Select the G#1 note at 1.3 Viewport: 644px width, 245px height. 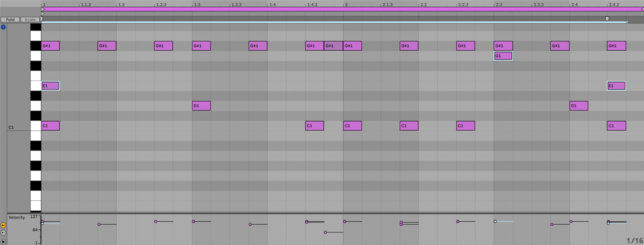201,46
